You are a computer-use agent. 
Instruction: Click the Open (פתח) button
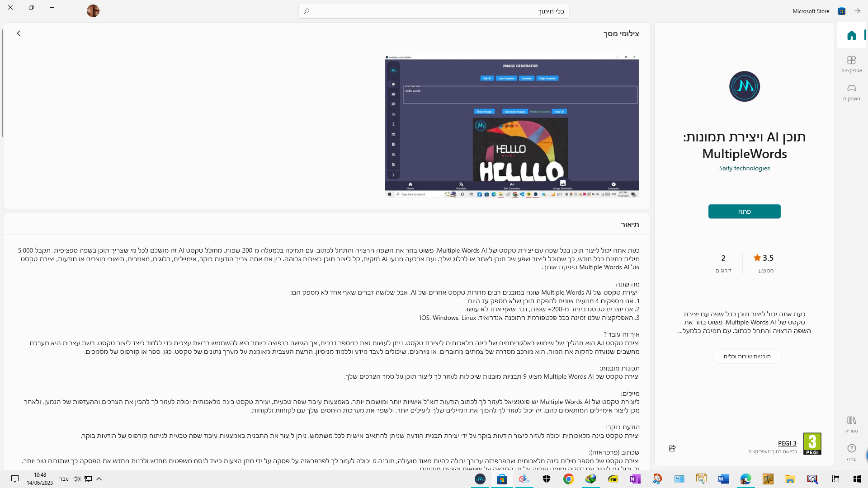[x=744, y=211]
